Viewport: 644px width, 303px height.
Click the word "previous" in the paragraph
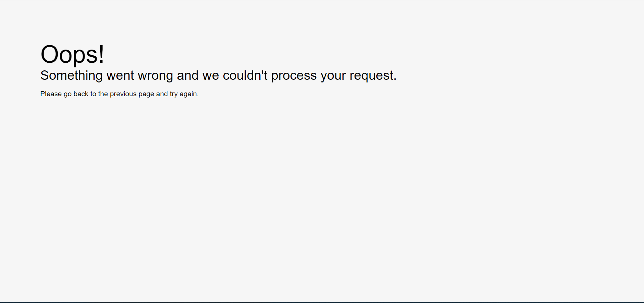pyautogui.click(x=123, y=94)
